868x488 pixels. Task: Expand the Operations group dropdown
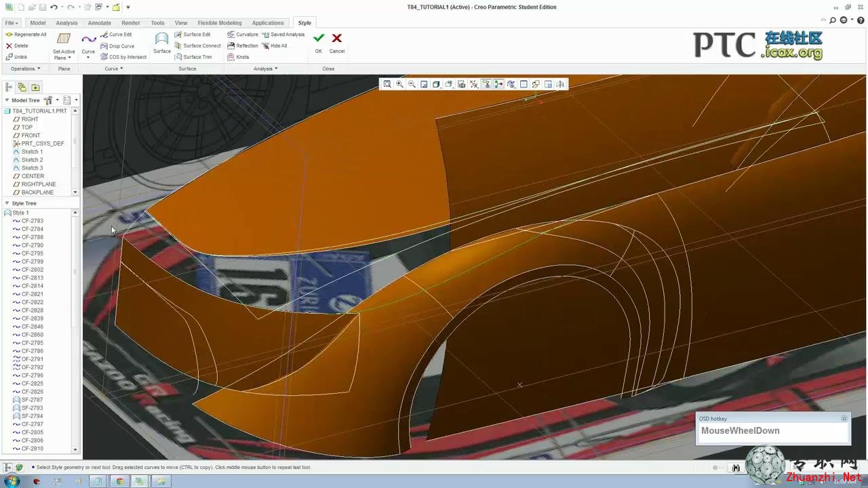click(x=25, y=68)
